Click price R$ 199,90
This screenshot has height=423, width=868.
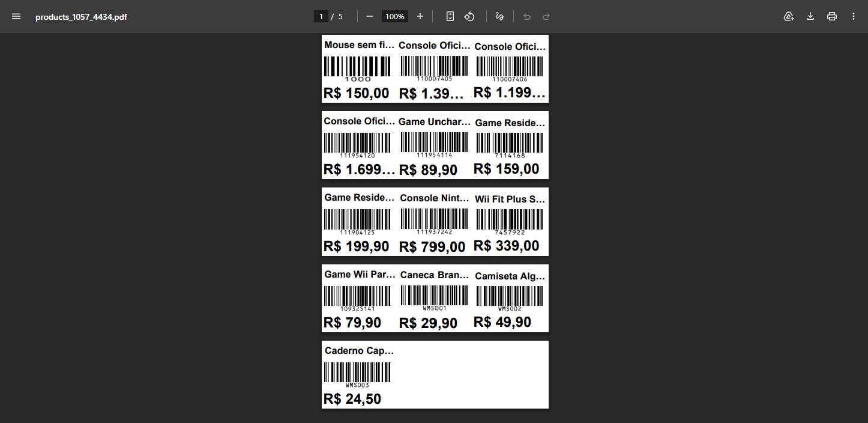357,246
